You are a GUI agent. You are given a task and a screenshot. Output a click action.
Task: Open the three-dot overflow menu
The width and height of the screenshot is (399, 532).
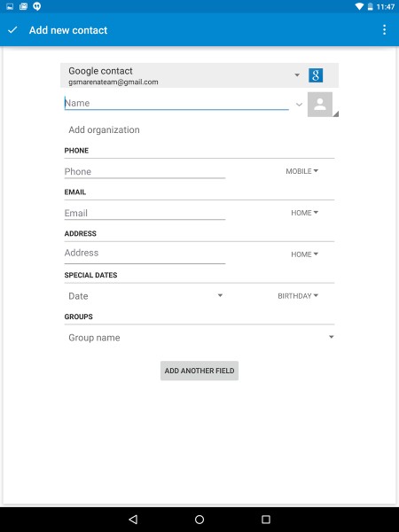coord(384,30)
